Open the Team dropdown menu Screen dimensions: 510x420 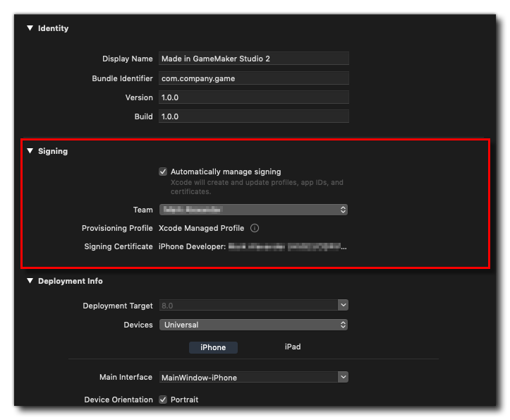[253, 210]
